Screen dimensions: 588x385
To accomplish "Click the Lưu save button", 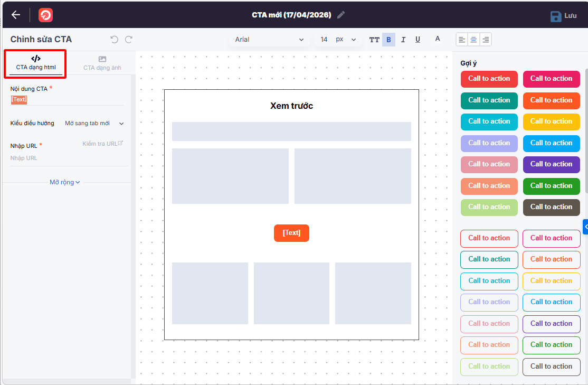I will point(564,16).
